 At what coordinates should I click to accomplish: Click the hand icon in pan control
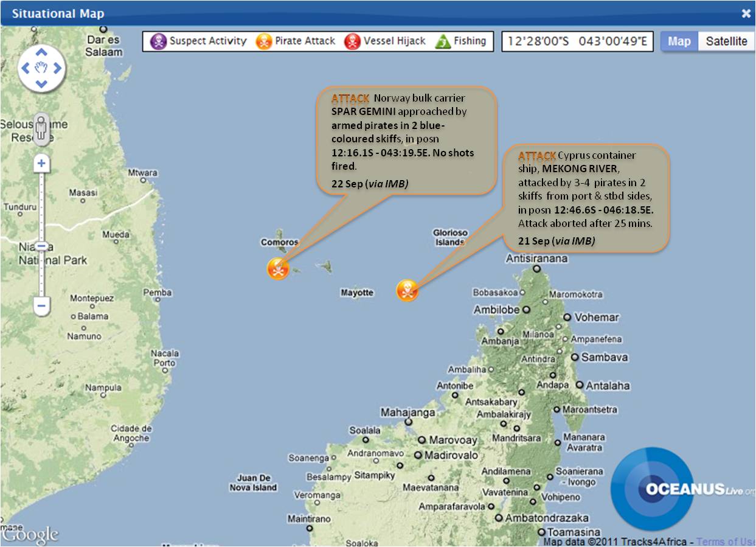tap(41, 68)
